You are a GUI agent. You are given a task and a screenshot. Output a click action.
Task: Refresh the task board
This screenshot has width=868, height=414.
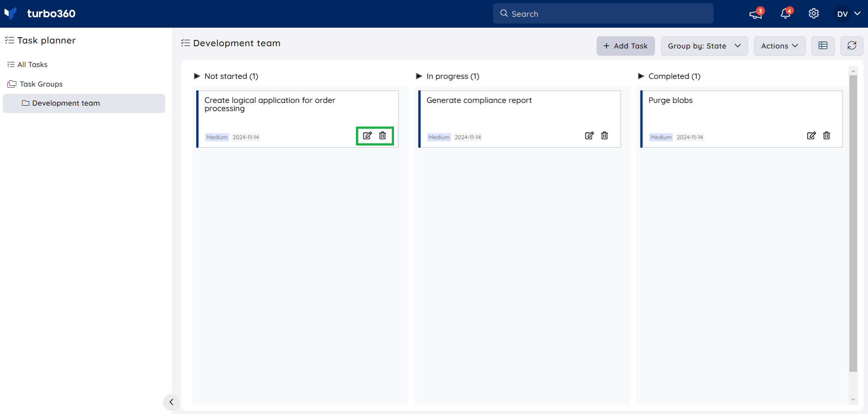click(x=852, y=46)
